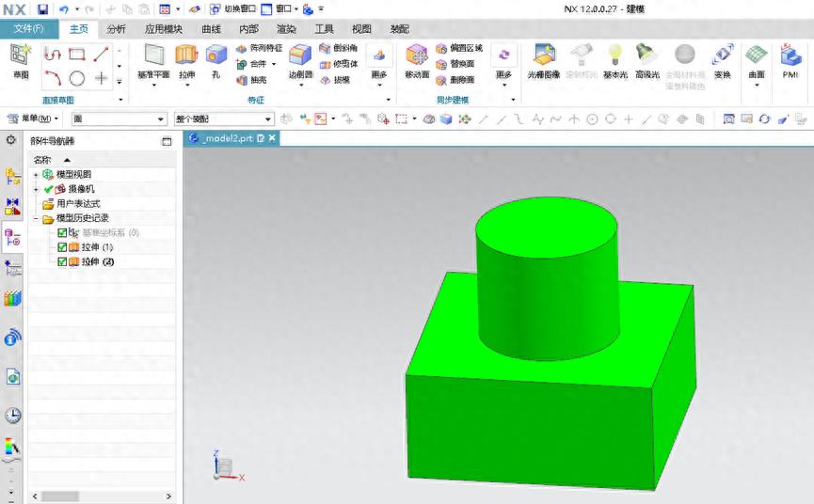
Task: Open the Web Browser sidebar tab icon
Action: (13, 376)
